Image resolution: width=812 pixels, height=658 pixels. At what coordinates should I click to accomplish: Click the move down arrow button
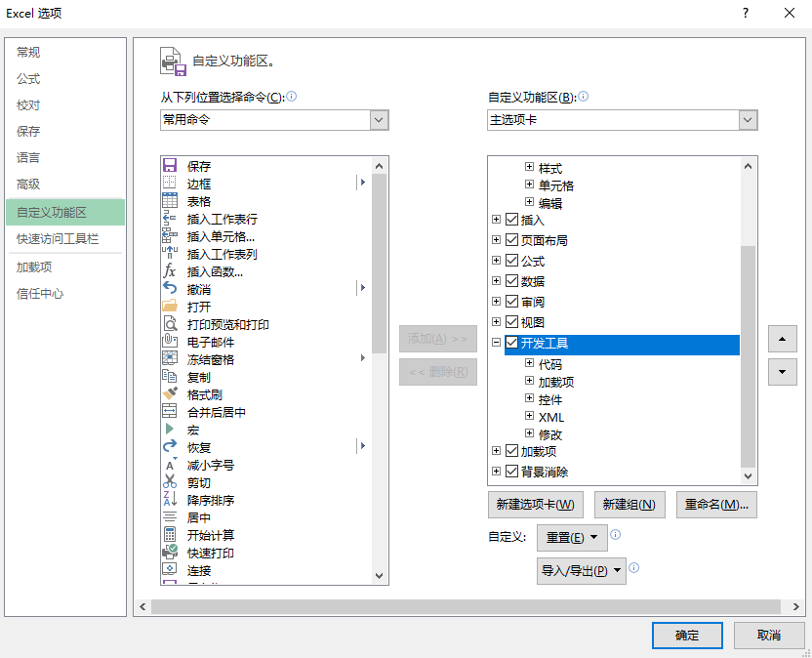pos(782,372)
